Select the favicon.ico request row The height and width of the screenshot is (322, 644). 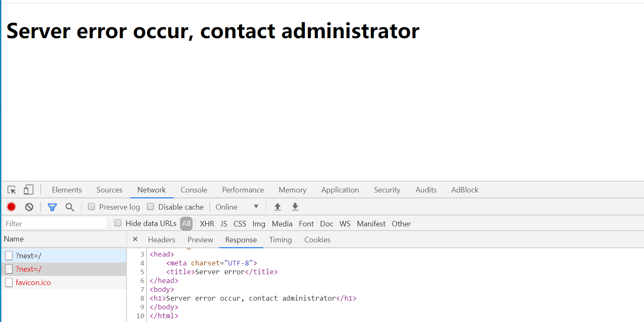[x=64, y=283]
